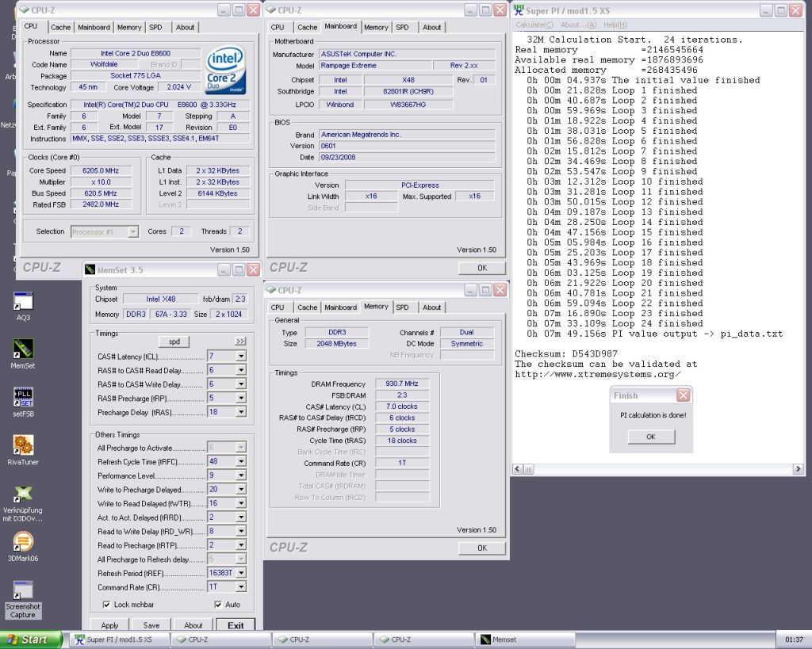Open the Read to Precharge (tRTP) dropdown

(x=241, y=545)
